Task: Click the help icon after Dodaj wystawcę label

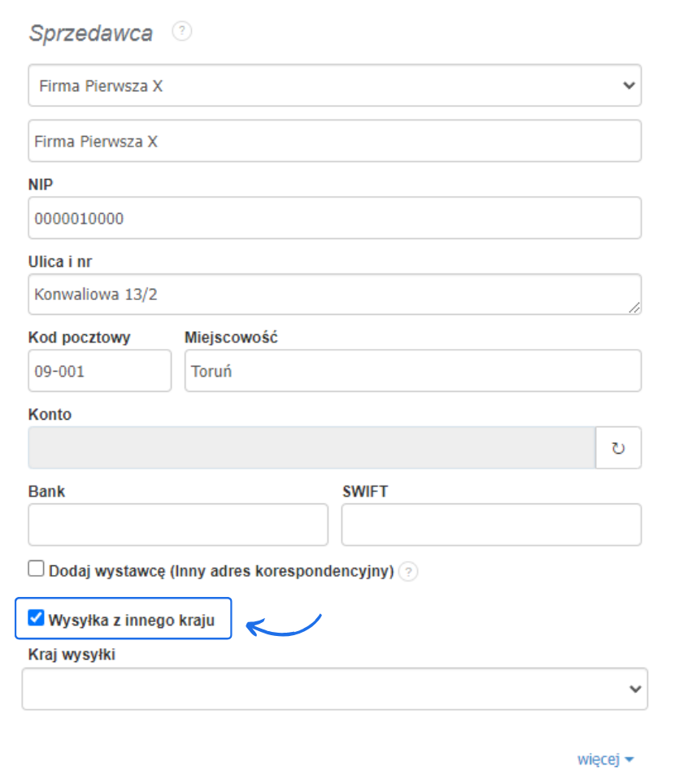Action: tap(408, 572)
